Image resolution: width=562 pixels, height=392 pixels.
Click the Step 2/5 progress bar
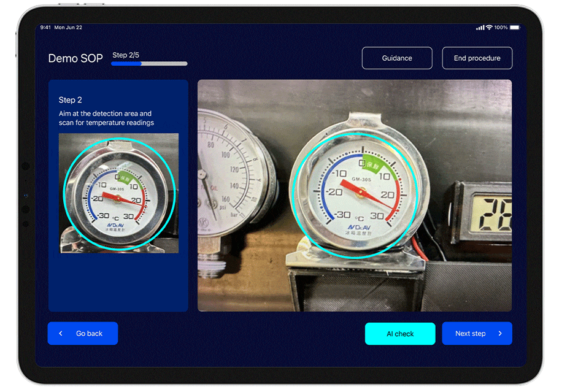tap(149, 64)
